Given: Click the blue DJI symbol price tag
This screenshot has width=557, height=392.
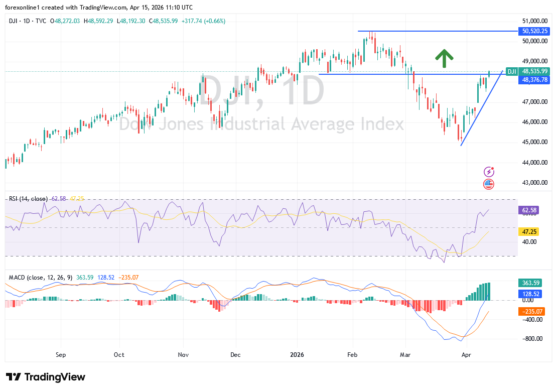Looking at the screenshot, I should pyautogui.click(x=512, y=72).
